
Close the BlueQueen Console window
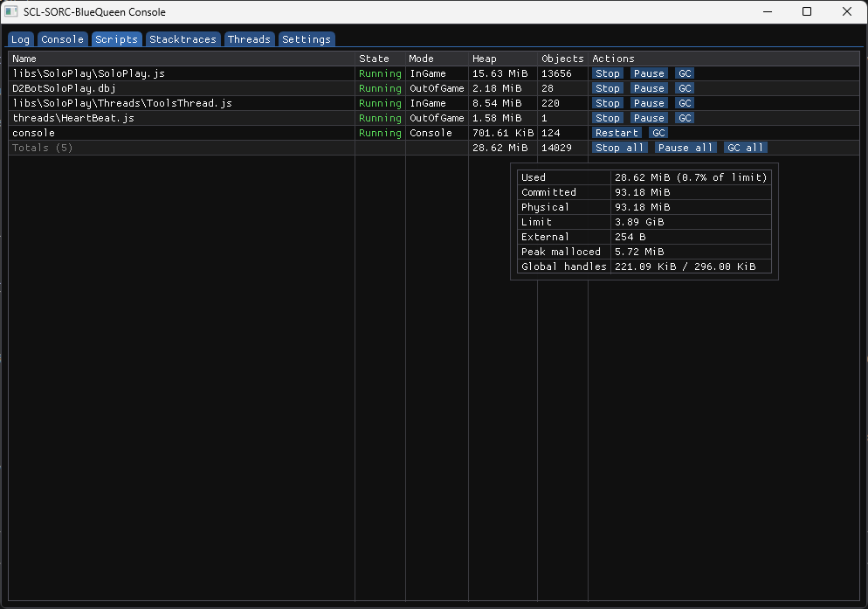tap(846, 11)
